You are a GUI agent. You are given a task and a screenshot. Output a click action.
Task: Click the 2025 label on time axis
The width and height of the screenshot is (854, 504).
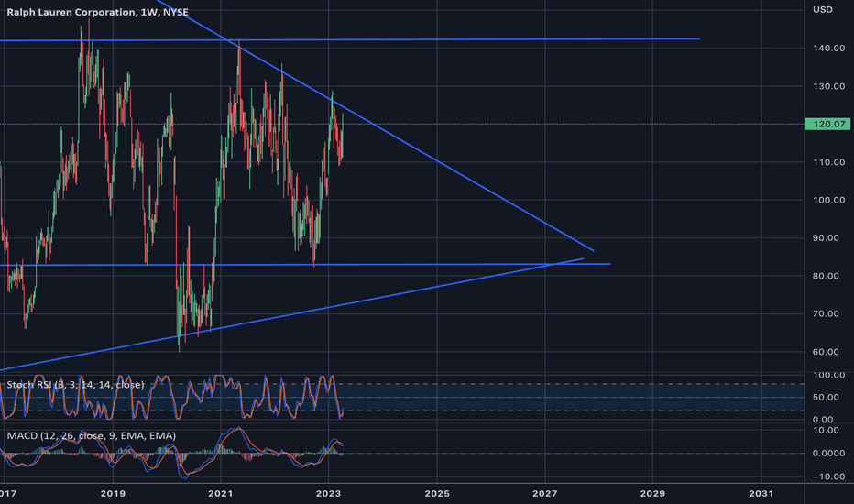[x=437, y=493]
